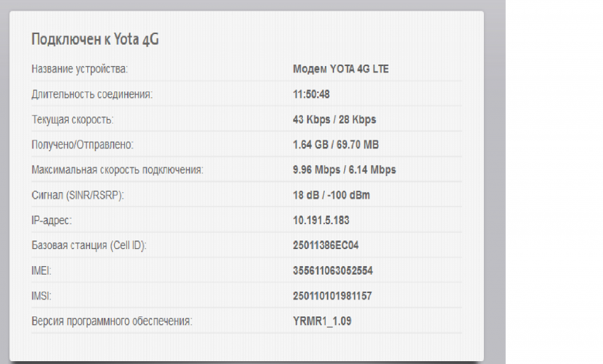Select the current speed value 43 Kbps / 28 Kbps
Image resolution: width=603 pixels, height=364 pixels.
[x=334, y=119]
